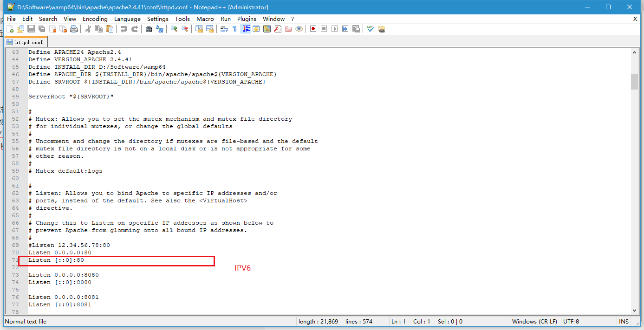Zoom out with the magnifier minus icon
Screen dimensions: 644x330
tap(184, 29)
